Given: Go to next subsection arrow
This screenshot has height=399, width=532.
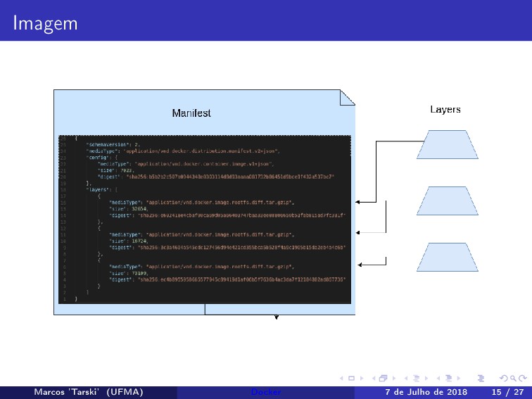Looking at the screenshot, I should point(426,378).
